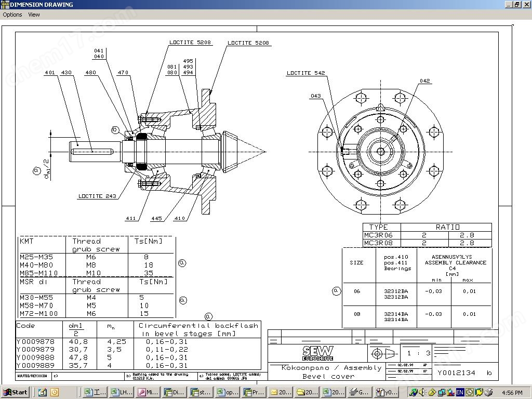Viewport: 532px width, 399px height.
Task: Click the magnifier tray icon
Action: [x=451, y=392]
